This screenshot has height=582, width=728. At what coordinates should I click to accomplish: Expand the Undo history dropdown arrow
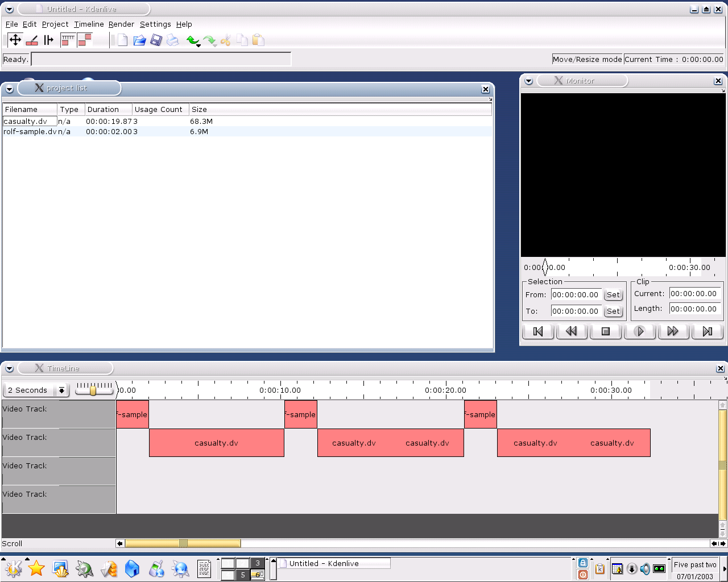click(198, 45)
